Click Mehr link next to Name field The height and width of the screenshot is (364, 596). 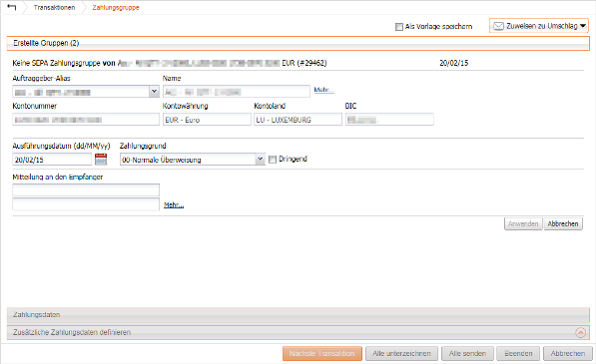pos(323,90)
